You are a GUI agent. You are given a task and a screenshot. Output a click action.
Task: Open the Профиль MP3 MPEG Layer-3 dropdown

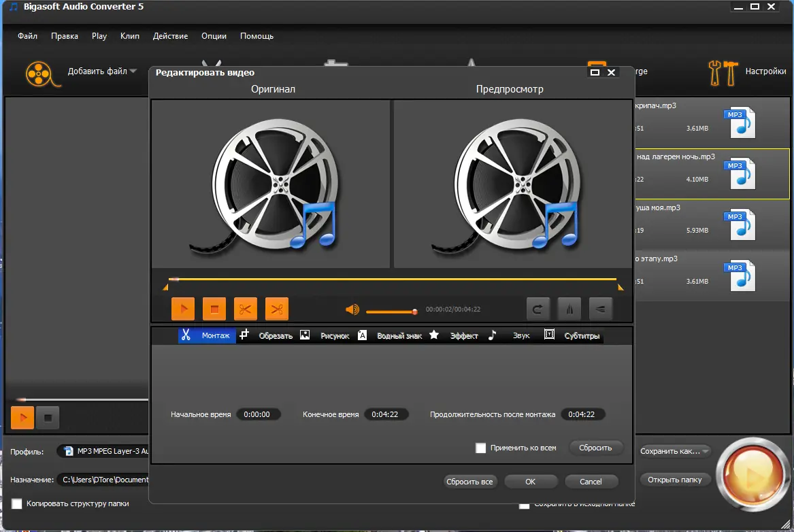tap(103, 451)
